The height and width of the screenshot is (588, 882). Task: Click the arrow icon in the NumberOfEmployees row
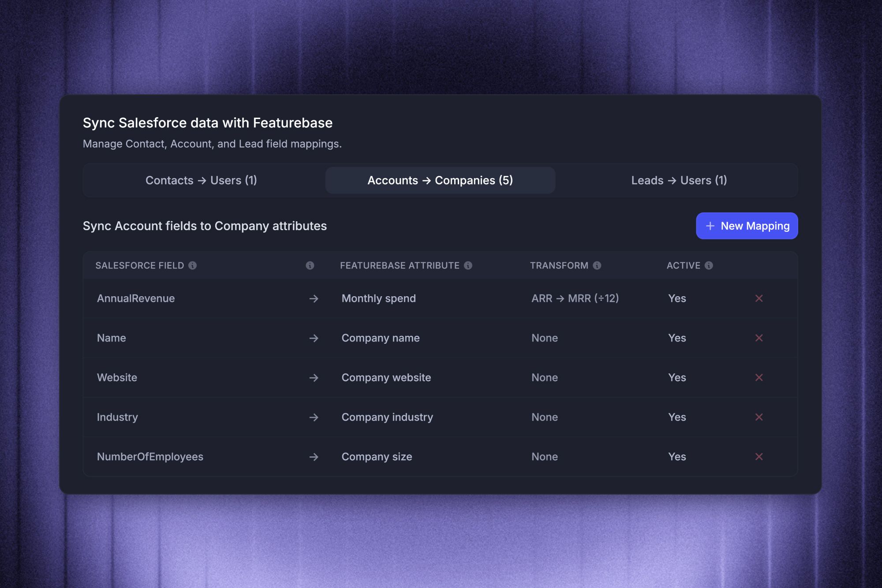pyautogui.click(x=314, y=457)
